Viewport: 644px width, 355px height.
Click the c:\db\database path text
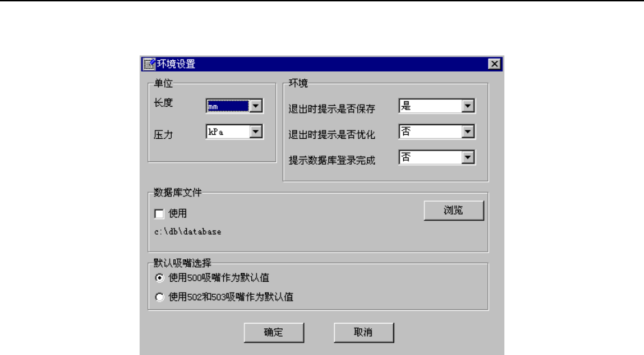(x=188, y=232)
